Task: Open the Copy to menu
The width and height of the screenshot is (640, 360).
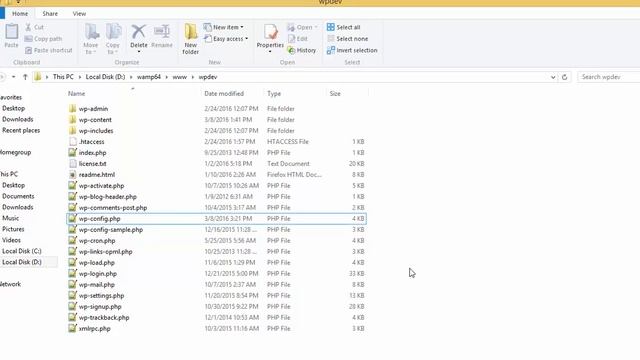Action: click(x=113, y=39)
